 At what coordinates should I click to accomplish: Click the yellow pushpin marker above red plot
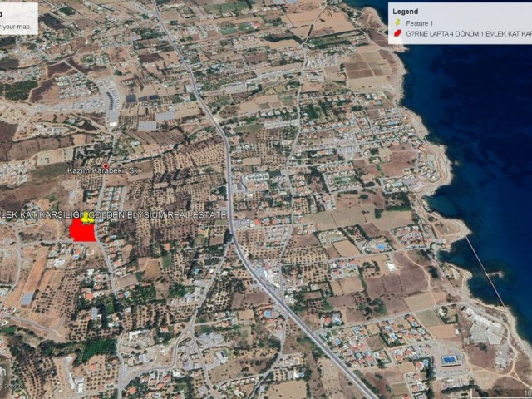coord(87,218)
